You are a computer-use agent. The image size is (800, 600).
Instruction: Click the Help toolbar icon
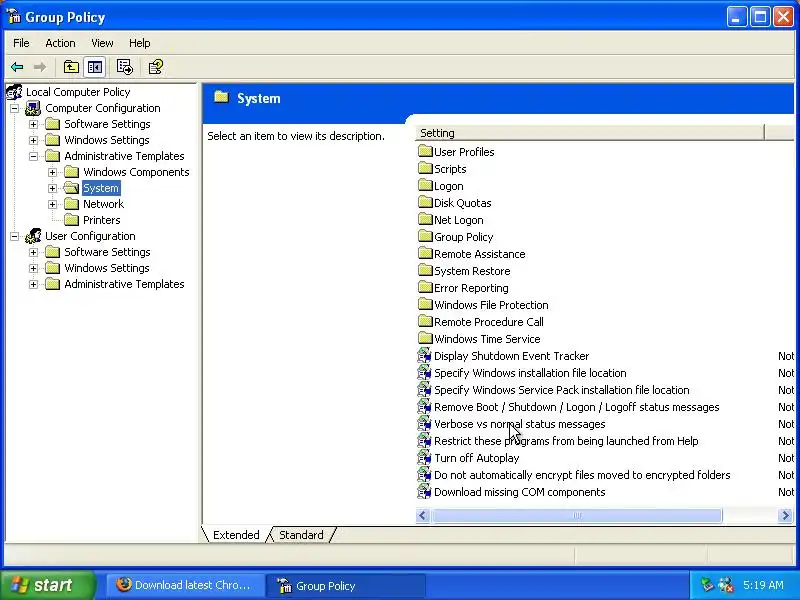156,67
